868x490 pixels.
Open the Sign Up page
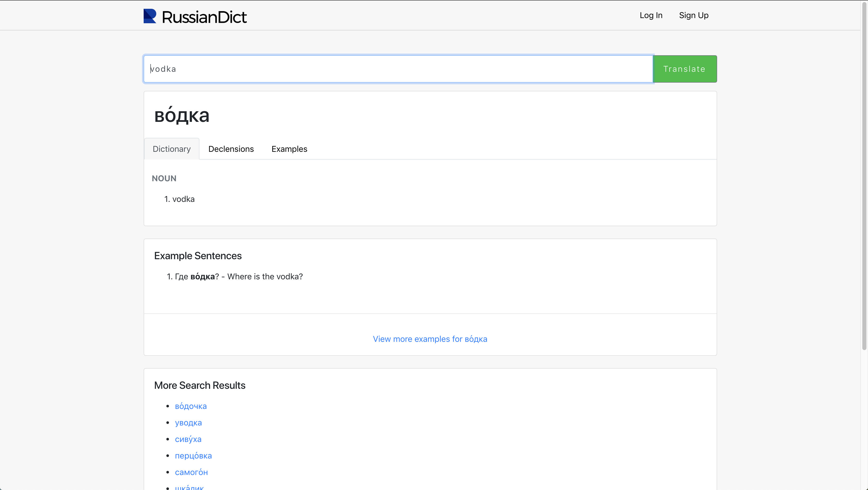[693, 15]
